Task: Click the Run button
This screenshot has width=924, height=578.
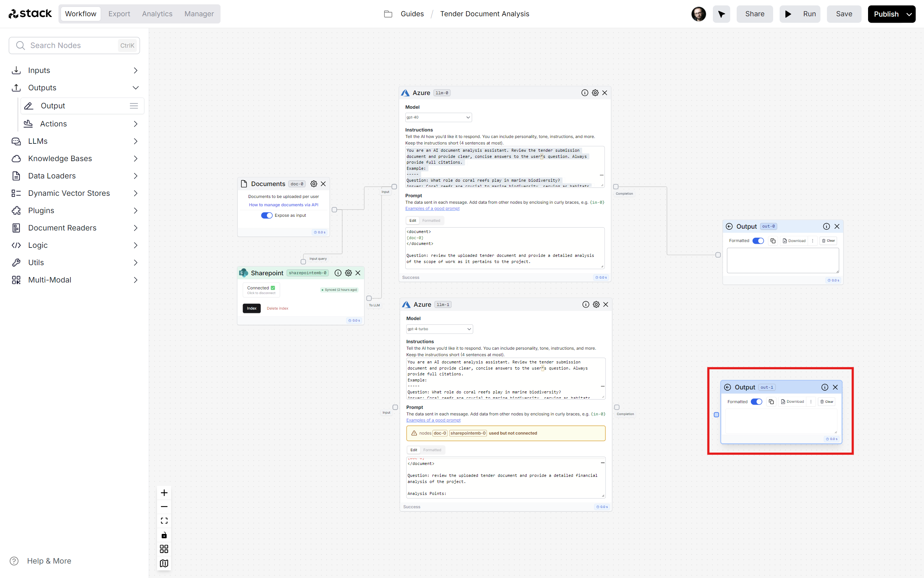Action: point(800,14)
